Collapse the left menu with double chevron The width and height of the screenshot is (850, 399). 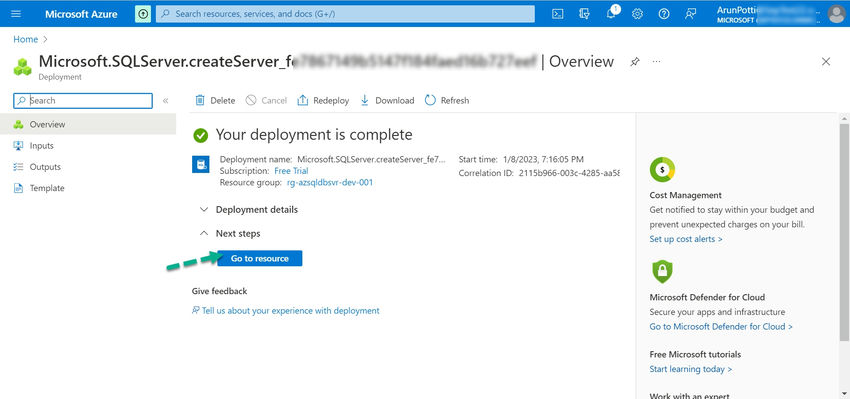tap(166, 100)
